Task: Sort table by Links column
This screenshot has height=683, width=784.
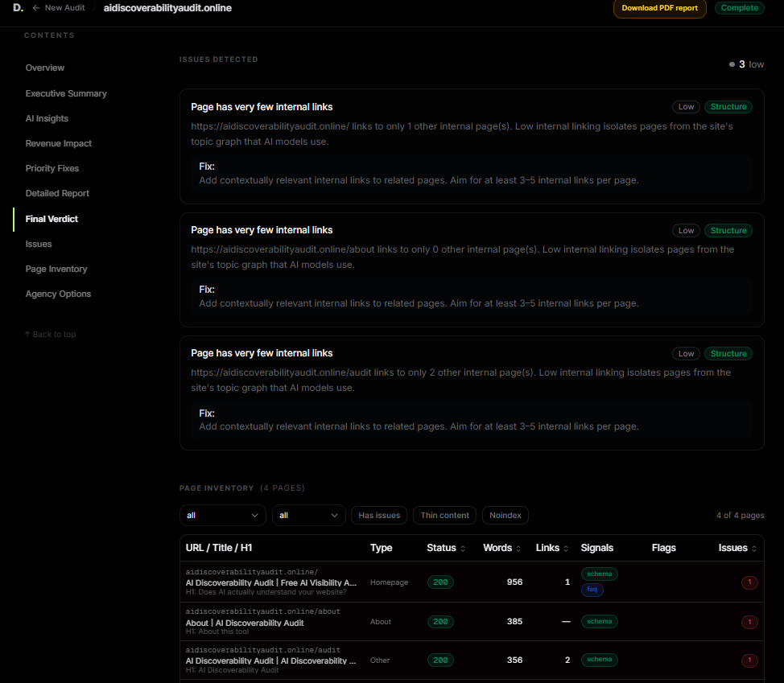Action: click(552, 548)
